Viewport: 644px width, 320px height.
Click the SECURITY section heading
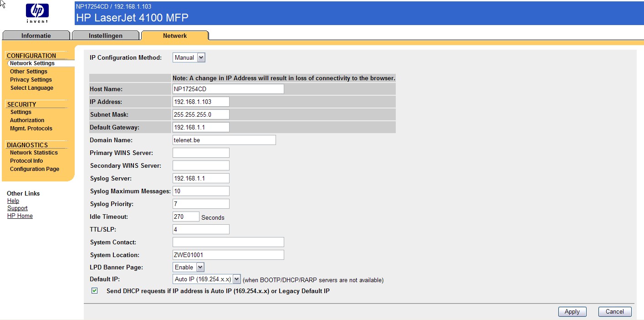21,104
